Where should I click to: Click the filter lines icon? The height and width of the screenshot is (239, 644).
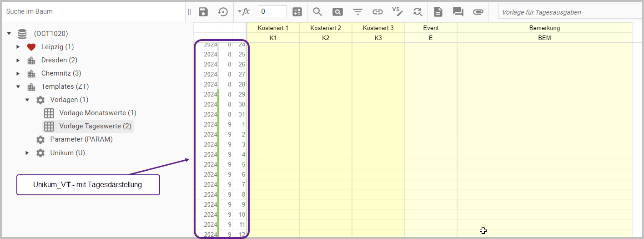pos(358,12)
